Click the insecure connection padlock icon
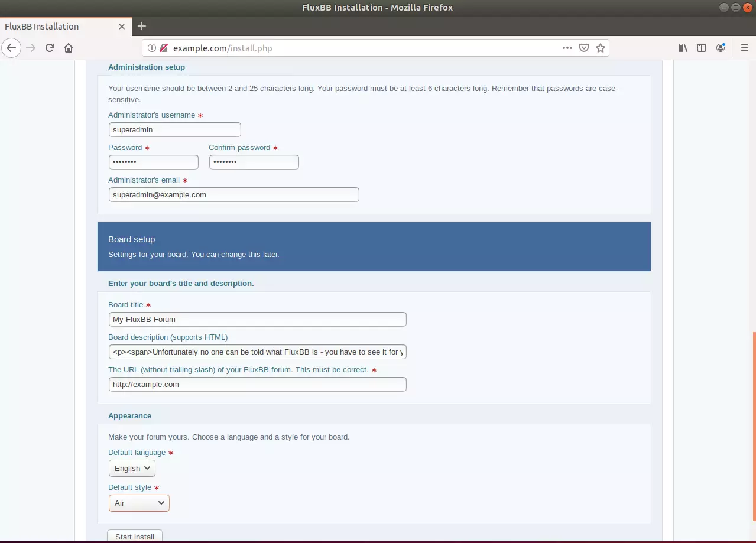Viewport: 756px width, 543px height. pyautogui.click(x=164, y=48)
